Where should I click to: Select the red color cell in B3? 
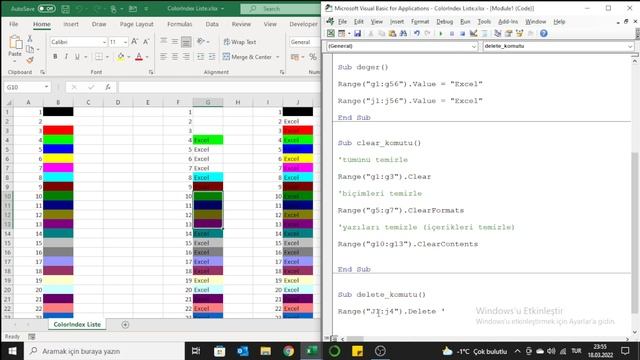pos(58,131)
